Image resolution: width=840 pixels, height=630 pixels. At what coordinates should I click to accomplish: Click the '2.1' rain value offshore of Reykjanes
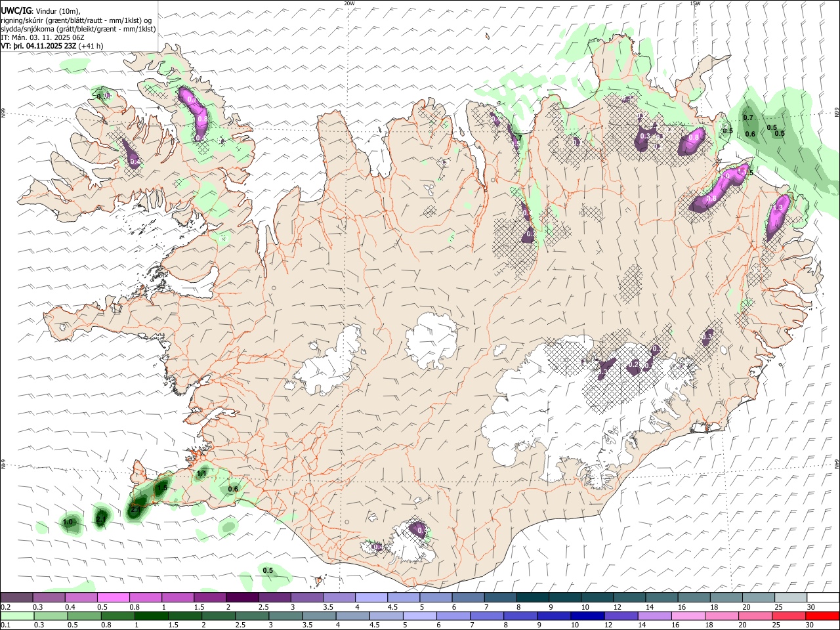click(101, 520)
